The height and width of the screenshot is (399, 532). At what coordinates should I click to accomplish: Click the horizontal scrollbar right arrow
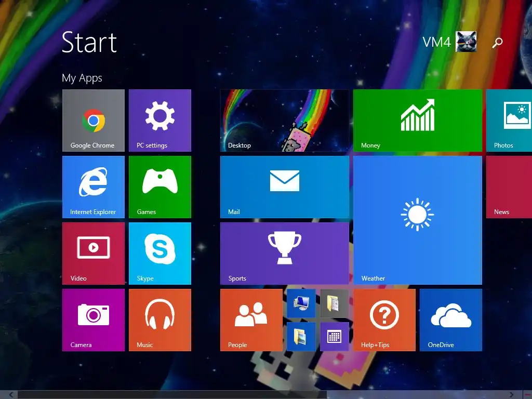click(x=511, y=395)
